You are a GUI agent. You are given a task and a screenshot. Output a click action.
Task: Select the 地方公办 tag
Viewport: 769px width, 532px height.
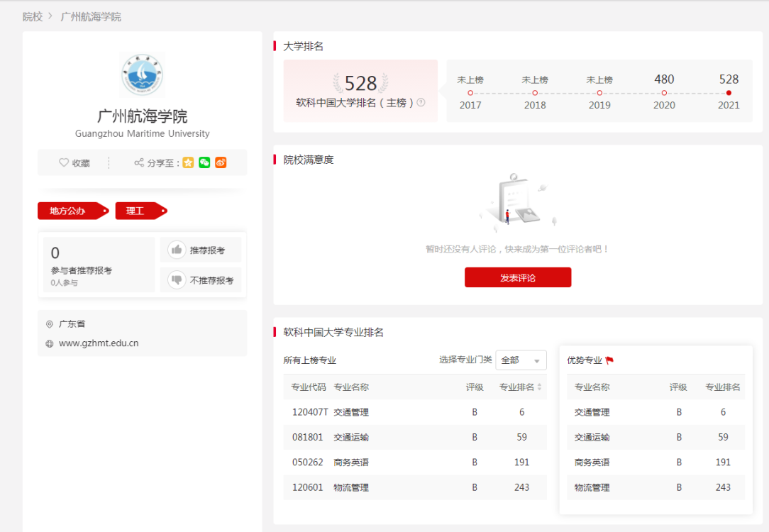70,211
